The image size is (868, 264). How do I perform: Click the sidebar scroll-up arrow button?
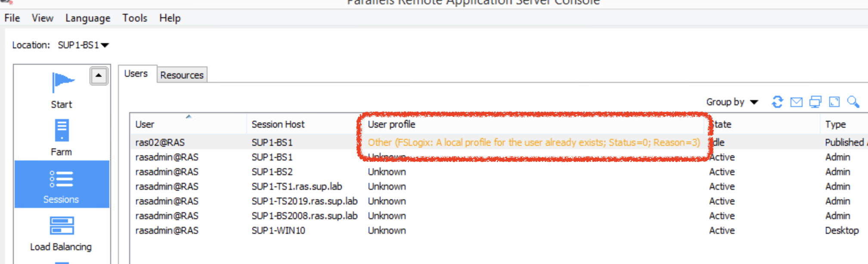(x=99, y=76)
